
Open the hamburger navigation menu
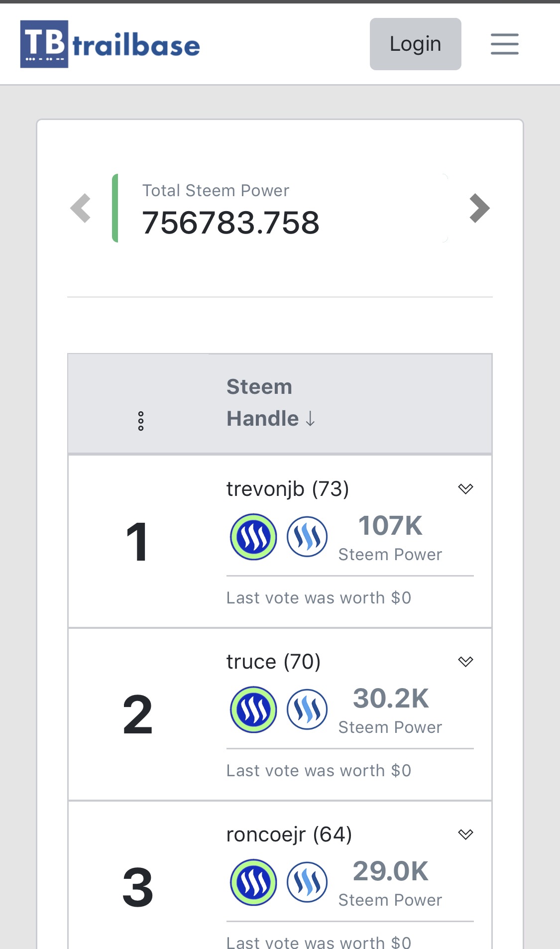(x=504, y=44)
